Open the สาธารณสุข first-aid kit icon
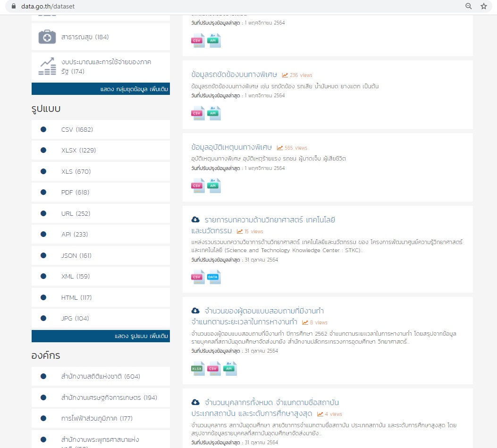Image resolution: width=497 pixels, height=448 pixels. (x=47, y=37)
